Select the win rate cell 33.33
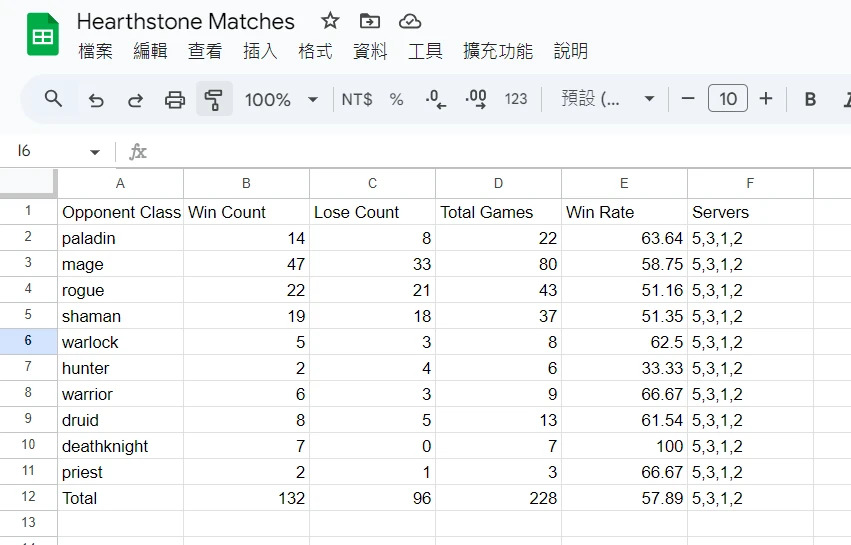Viewport: 851px width, 545px height. (x=624, y=368)
